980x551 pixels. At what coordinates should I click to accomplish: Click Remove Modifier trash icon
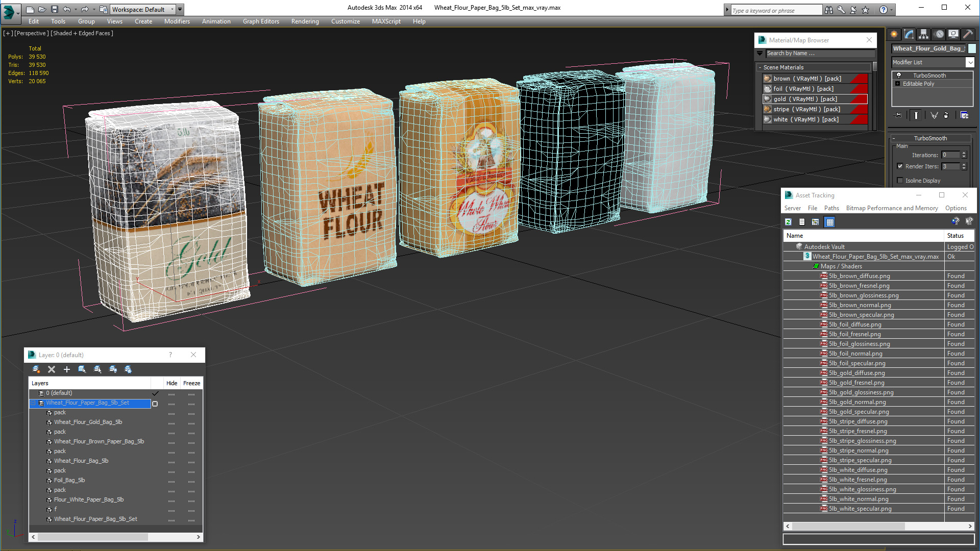[x=946, y=115]
